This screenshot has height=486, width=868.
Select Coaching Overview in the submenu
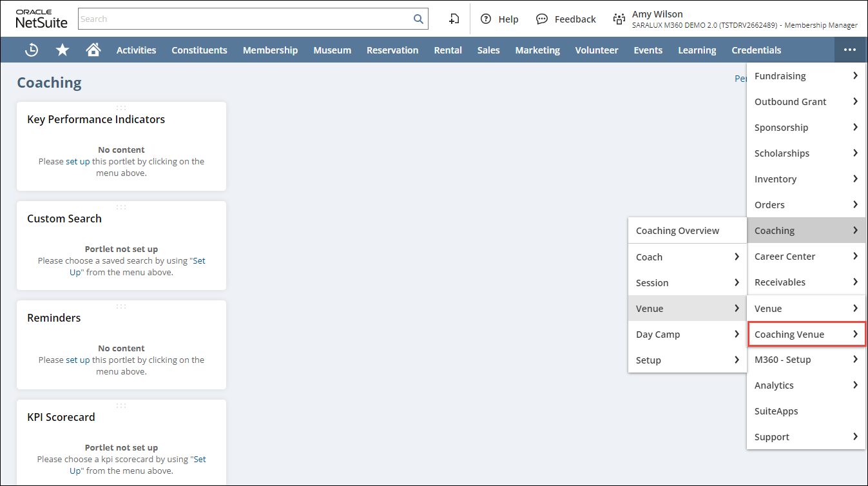point(677,231)
